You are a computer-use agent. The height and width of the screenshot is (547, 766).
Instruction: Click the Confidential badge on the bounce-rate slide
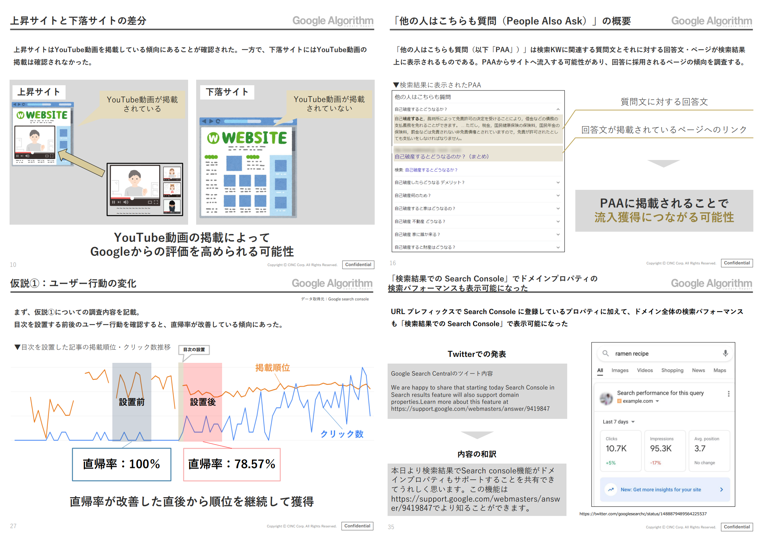pyautogui.click(x=357, y=526)
